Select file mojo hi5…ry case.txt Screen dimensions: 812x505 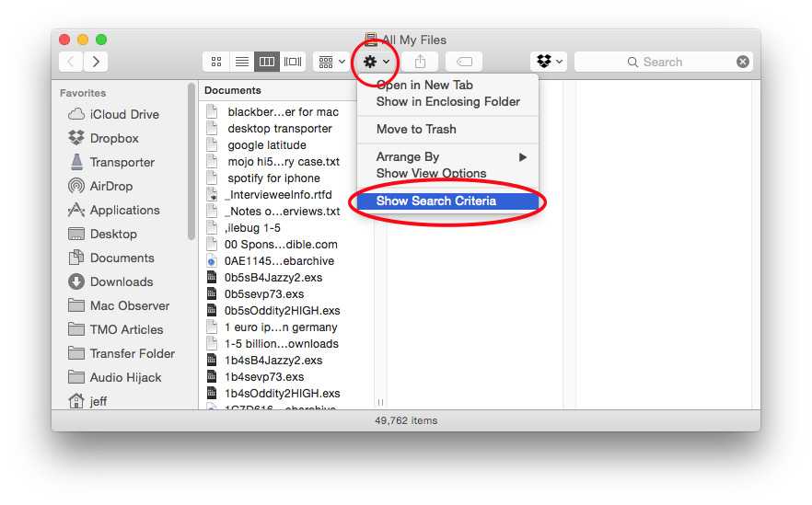point(273,162)
